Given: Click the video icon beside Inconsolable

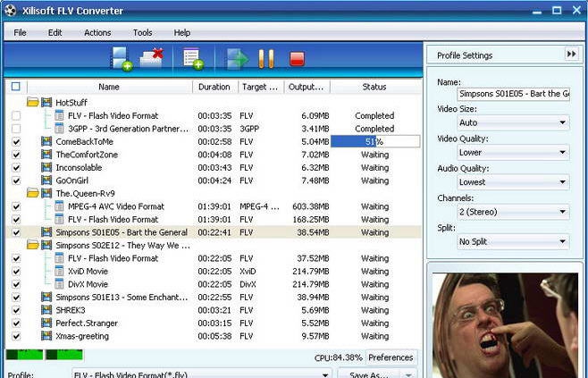Looking at the screenshot, I should 46,167.
